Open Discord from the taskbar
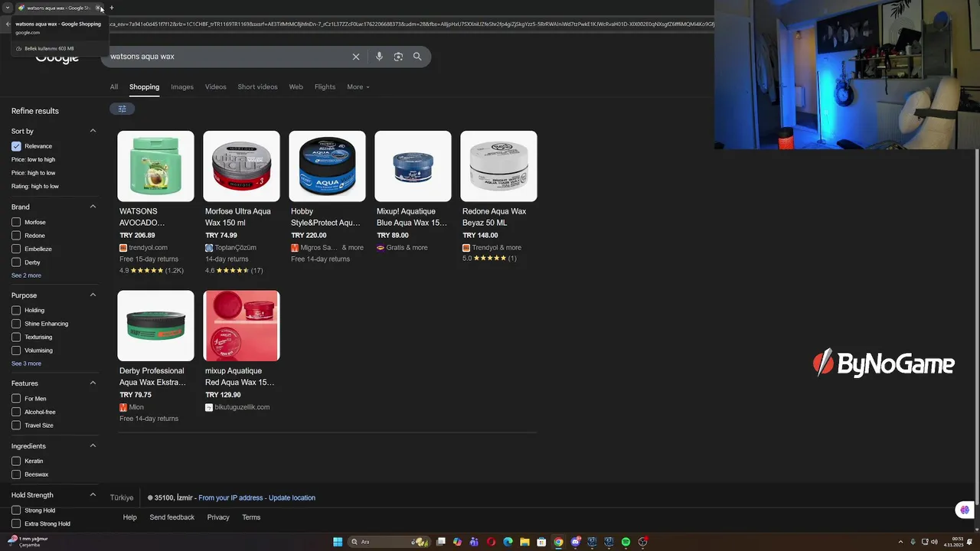Image resolution: width=980 pixels, height=551 pixels. click(576, 542)
